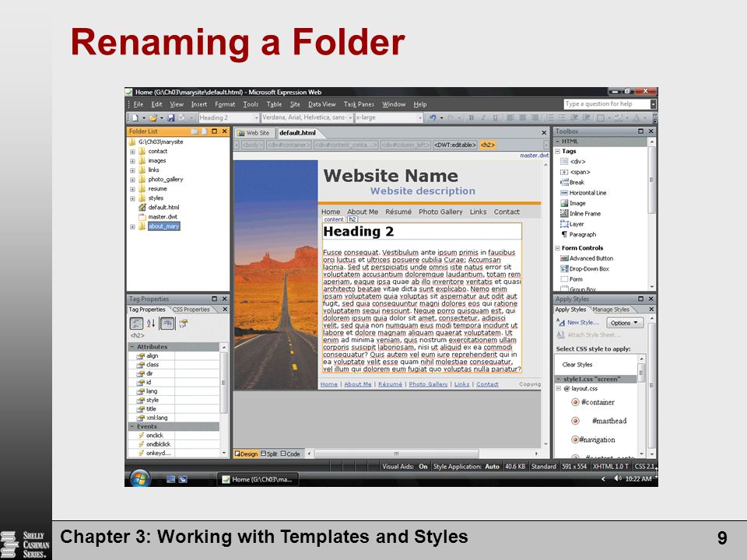The image size is (747, 560).
Task: Choose Inline Frame in Toolbox
Action: pos(580,214)
